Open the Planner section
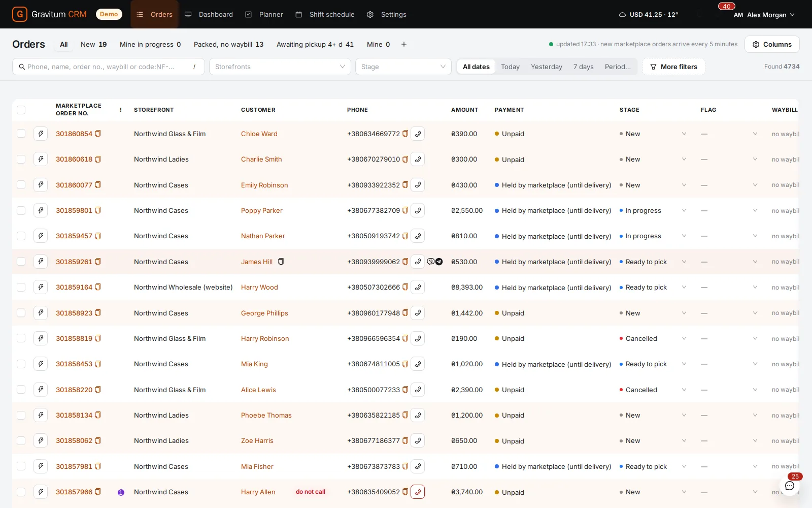Image resolution: width=812 pixels, height=508 pixels. pyautogui.click(x=264, y=14)
